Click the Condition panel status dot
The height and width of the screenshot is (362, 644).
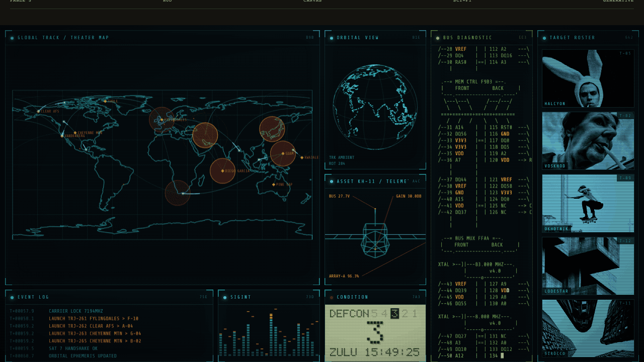click(x=332, y=297)
